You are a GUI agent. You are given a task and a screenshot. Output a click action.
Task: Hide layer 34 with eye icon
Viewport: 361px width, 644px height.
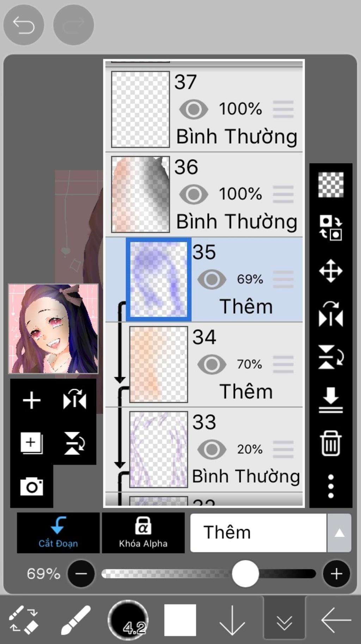coord(212,364)
